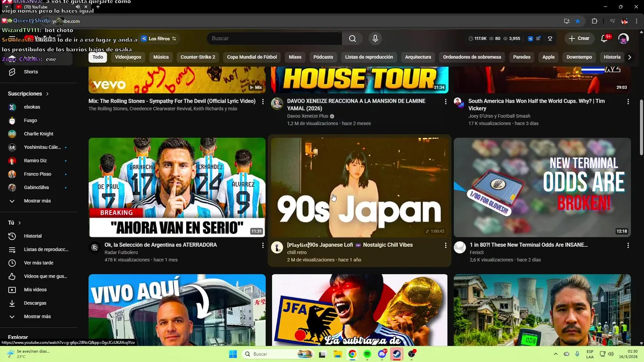Viewport: 644px width, 362px height.
Task: Click the list icon beside vidIQ badge
Action: coord(539,39)
